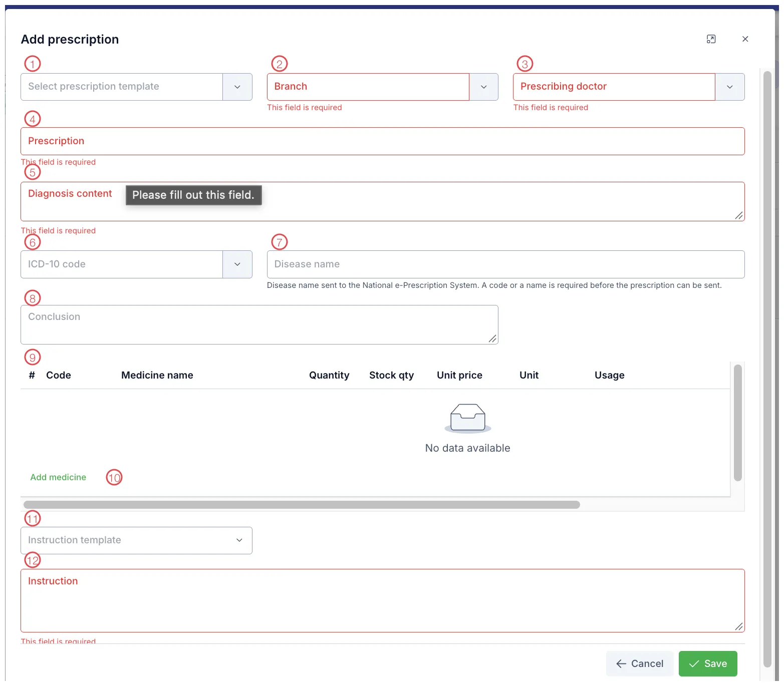This screenshot has width=784, height=686.
Task: Click into the Instruction textarea
Action: (383, 600)
